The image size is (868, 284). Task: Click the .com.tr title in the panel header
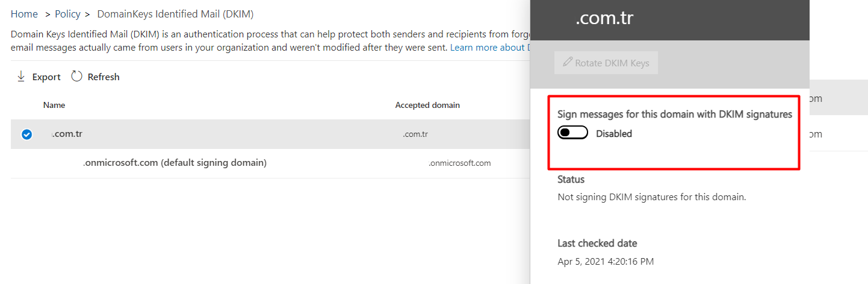[604, 19]
